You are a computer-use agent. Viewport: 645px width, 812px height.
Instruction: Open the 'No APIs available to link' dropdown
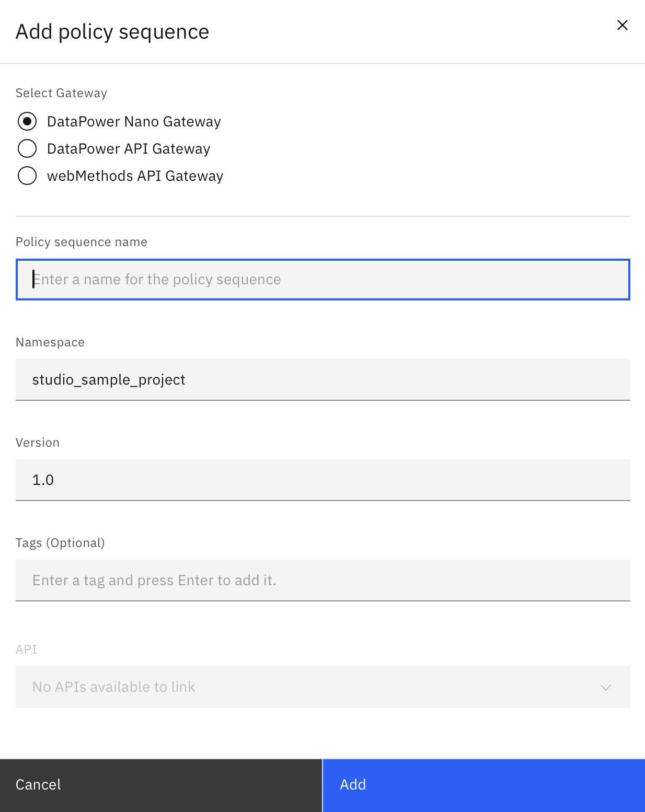314,687
